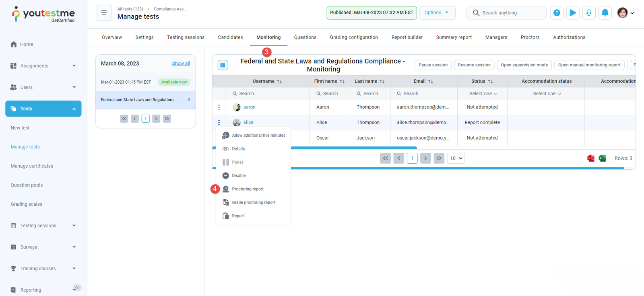Click the calendar icon beside monitoring title

(223, 65)
